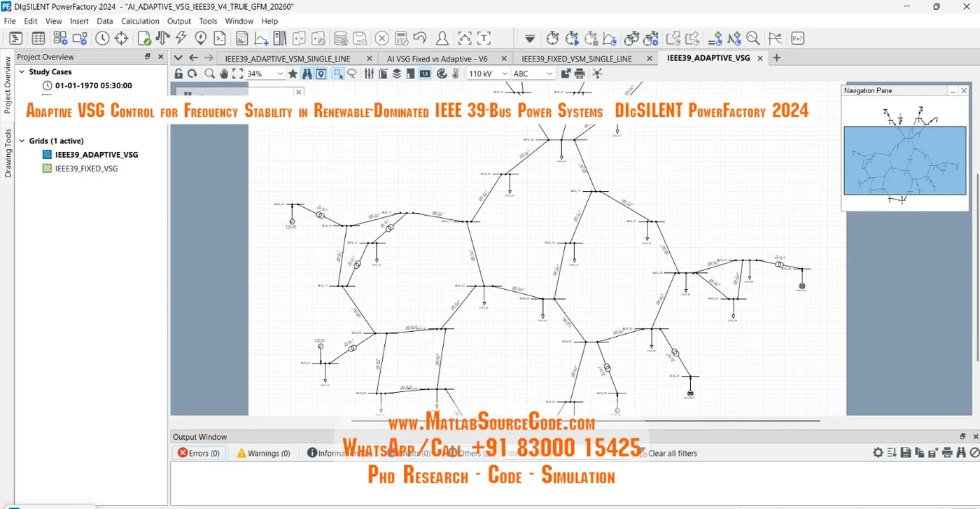Run Calculate Short-Circuit lightning icon
Screen dimensions: 980x509
(181, 38)
